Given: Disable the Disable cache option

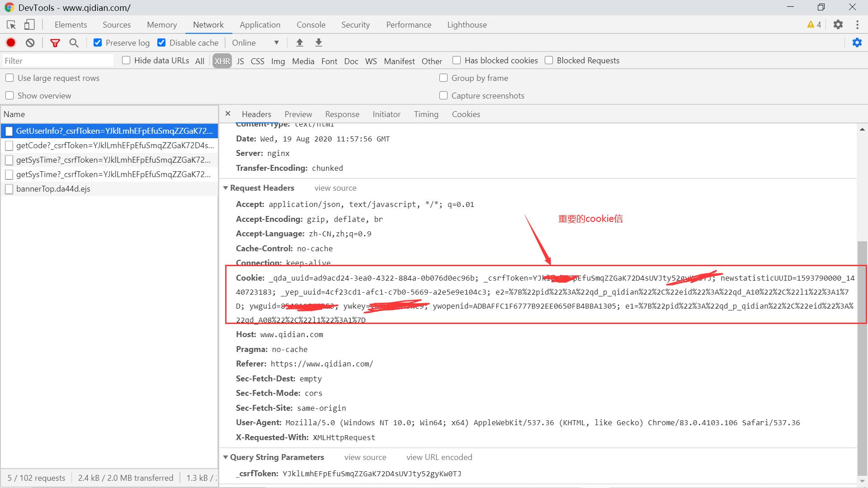Looking at the screenshot, I should coord(161,42).
